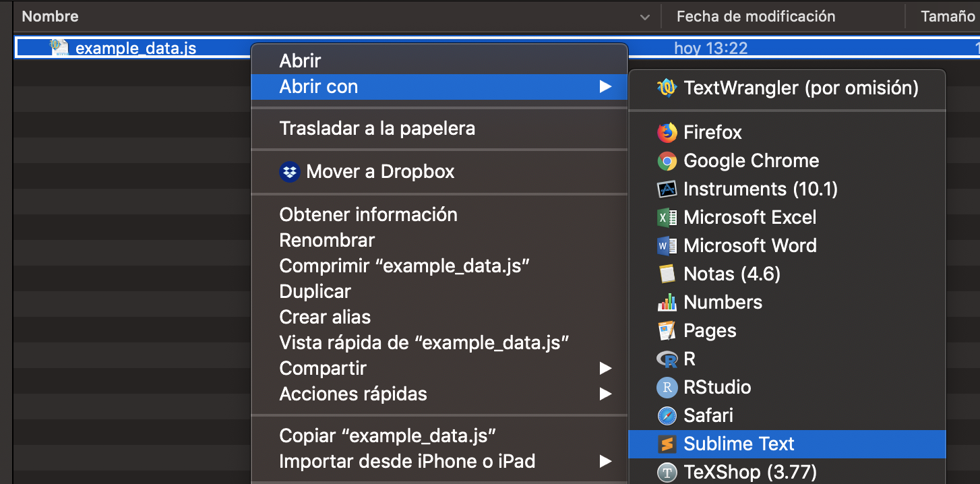Open file with Numbers label
Screen dimensions: 980x484
tap(723, 303)
